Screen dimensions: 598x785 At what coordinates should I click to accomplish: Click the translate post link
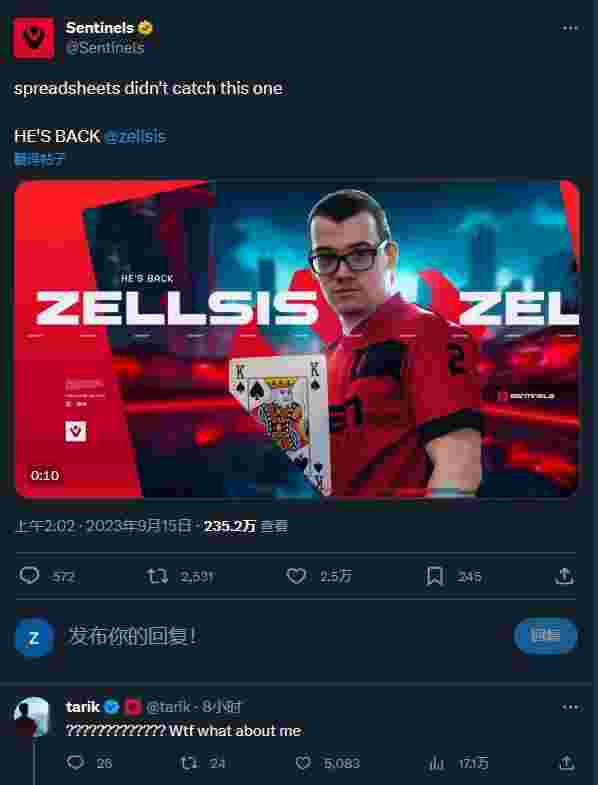pyautogui.click(x=39, y=160)
